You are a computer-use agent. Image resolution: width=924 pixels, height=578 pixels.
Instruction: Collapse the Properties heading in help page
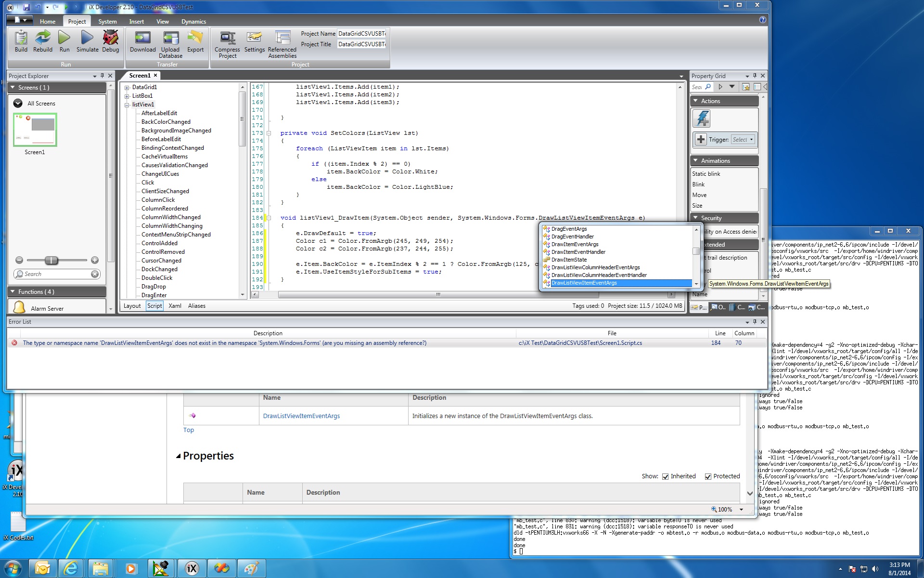click(x=178, y=456)
